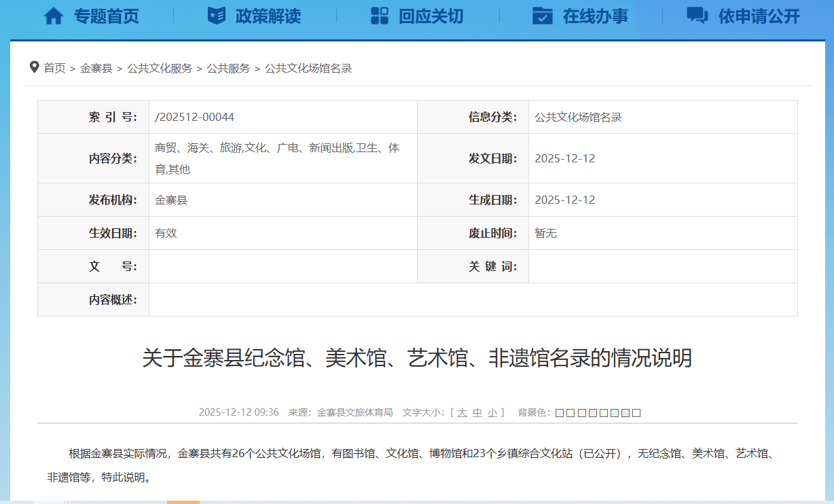
Task: Click the book icon beside 政策解读
Action: [x=217, y=16]
